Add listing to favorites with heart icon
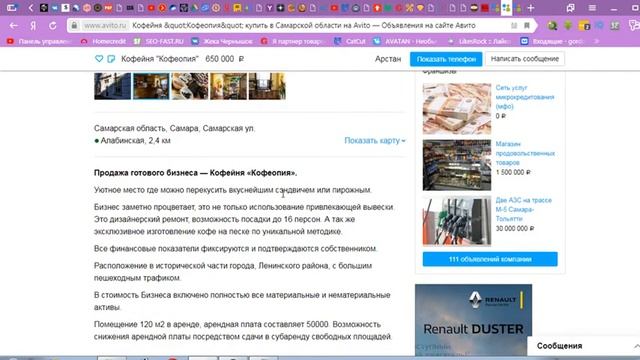The width and height of the screenshot is (640, 360). pos(99,59)
